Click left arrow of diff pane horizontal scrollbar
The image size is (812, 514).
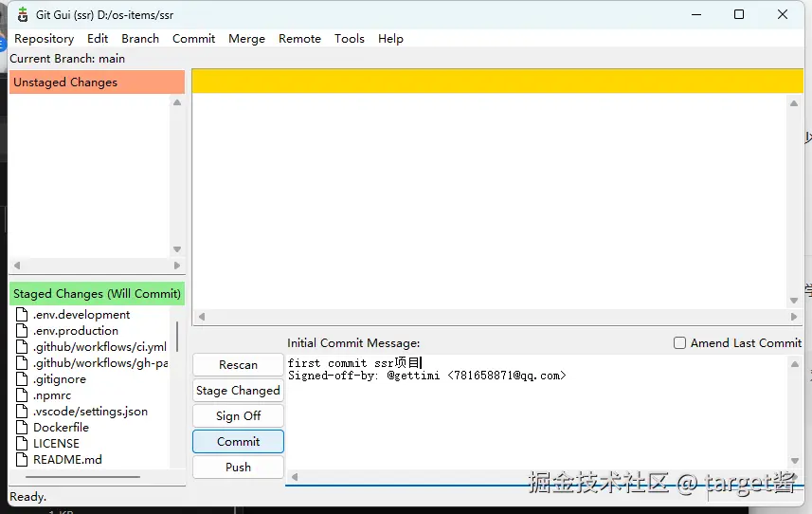202,317
